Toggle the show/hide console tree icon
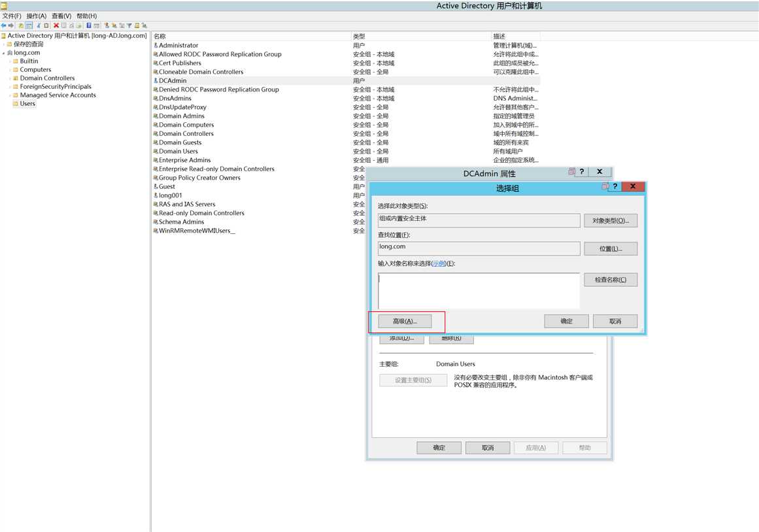The width and height of the screenshot is (759, 532). [x=29, y=25]
